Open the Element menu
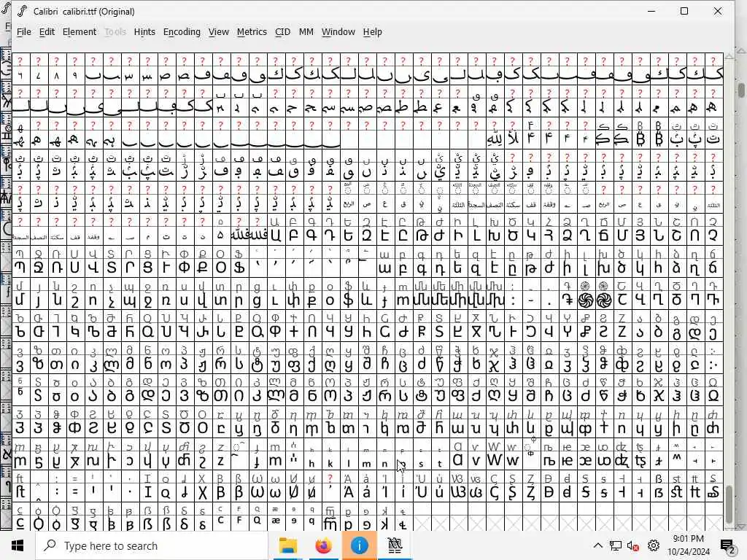 [79, 32]
